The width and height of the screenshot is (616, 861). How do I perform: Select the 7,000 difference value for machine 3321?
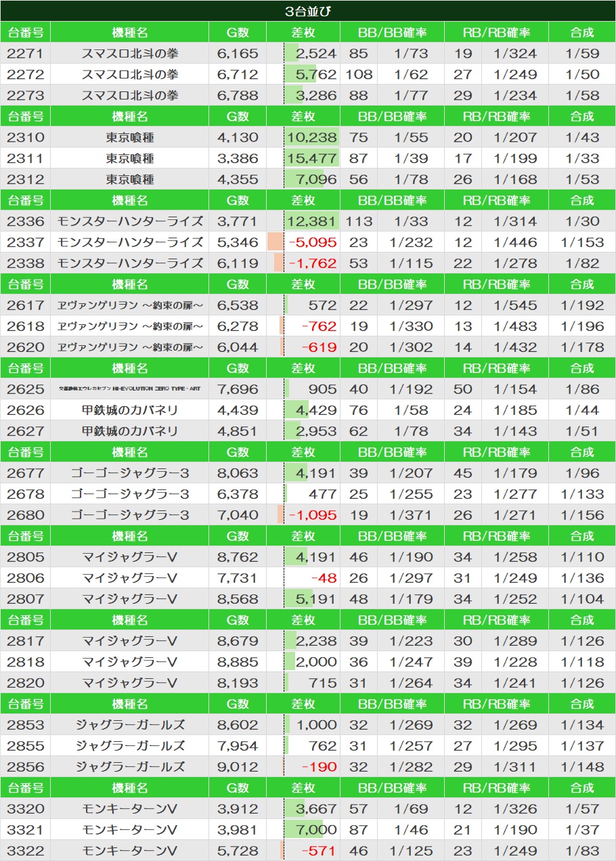[x=316, y=830]
